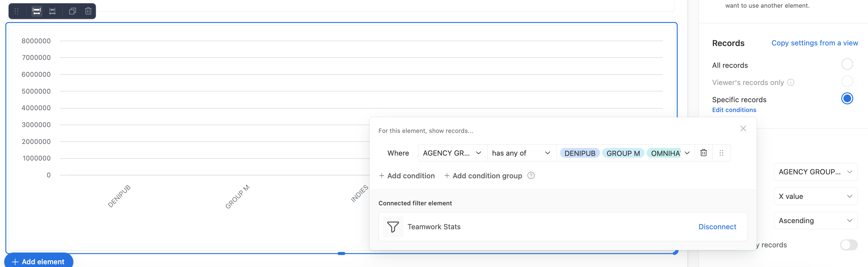Toggle the records switch at the panel bottom

[x=848, y=245]
